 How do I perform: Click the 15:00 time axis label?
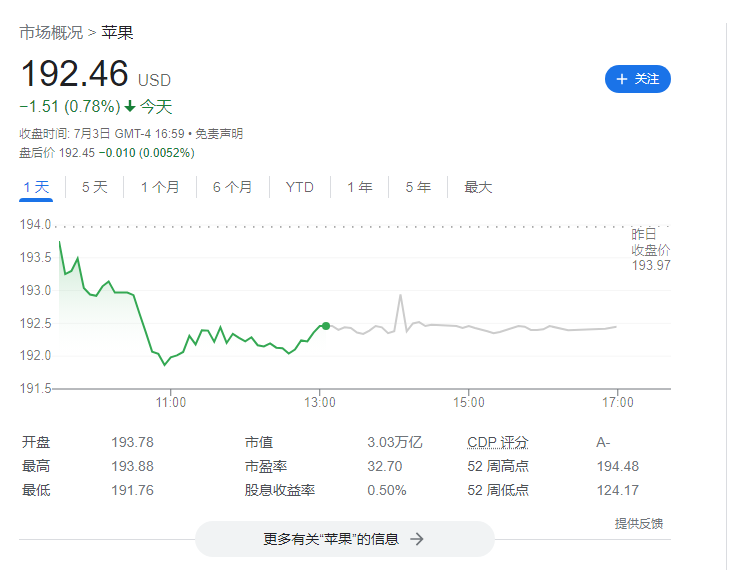pyautogui.click(x=469, y=402)
